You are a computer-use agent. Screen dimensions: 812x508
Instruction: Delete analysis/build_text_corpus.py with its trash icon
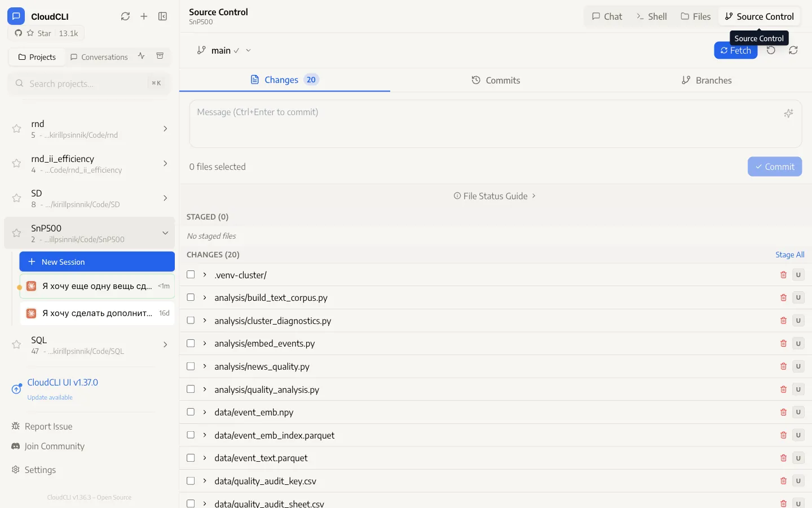tap(783, 297)
